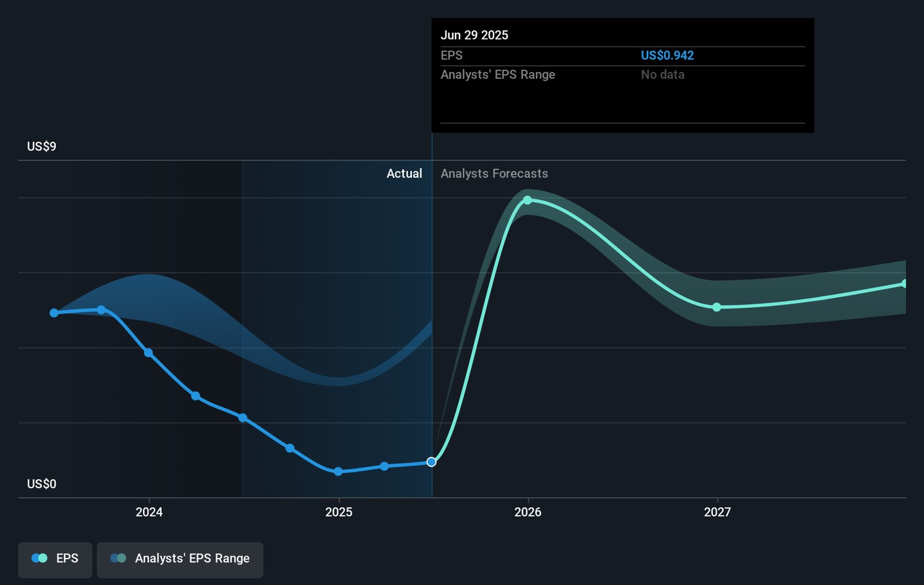The width and height of the screenshot is (924, 585).
Task: Click the EPS legend color dots icon
Action: (x=40, y=559)
